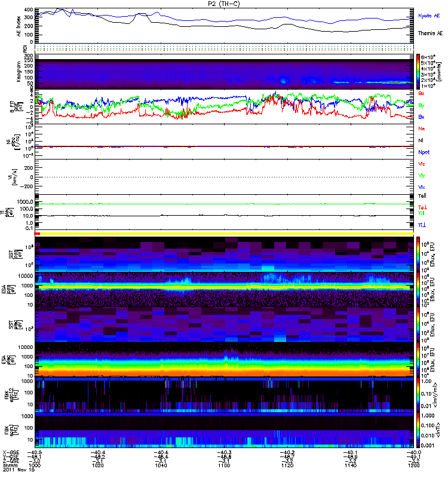Click the "Tell" temperature legend label

pos(422,196)
